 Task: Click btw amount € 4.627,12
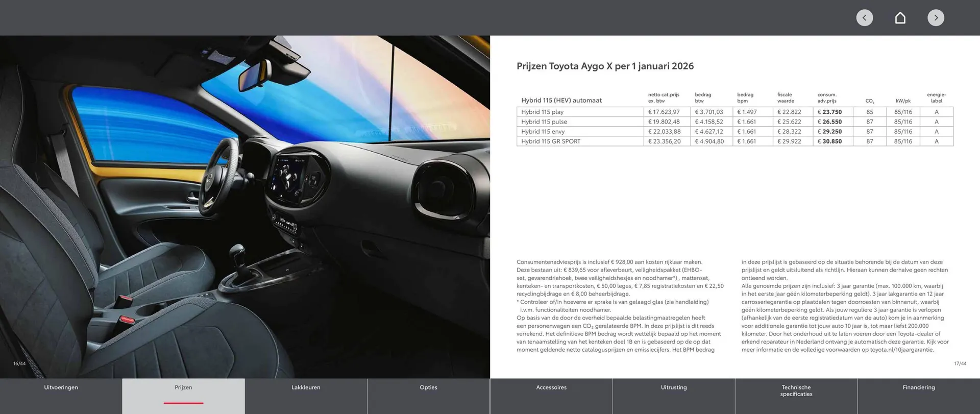[x=709, y=131]
